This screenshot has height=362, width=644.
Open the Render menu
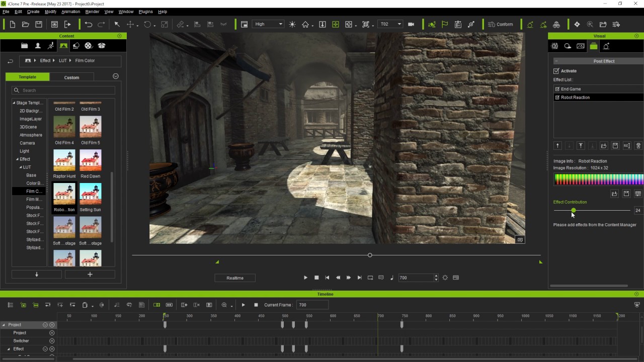pos(92,12)
